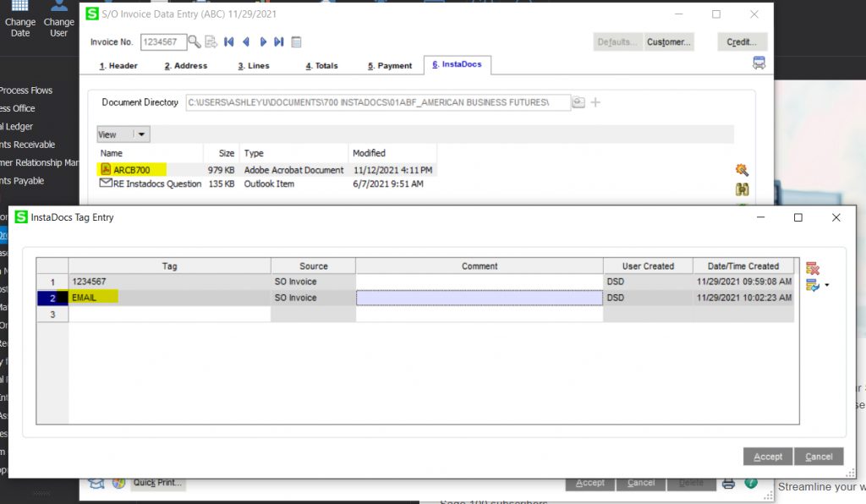Click the delete row icon beside tag grid

point(813,268)
